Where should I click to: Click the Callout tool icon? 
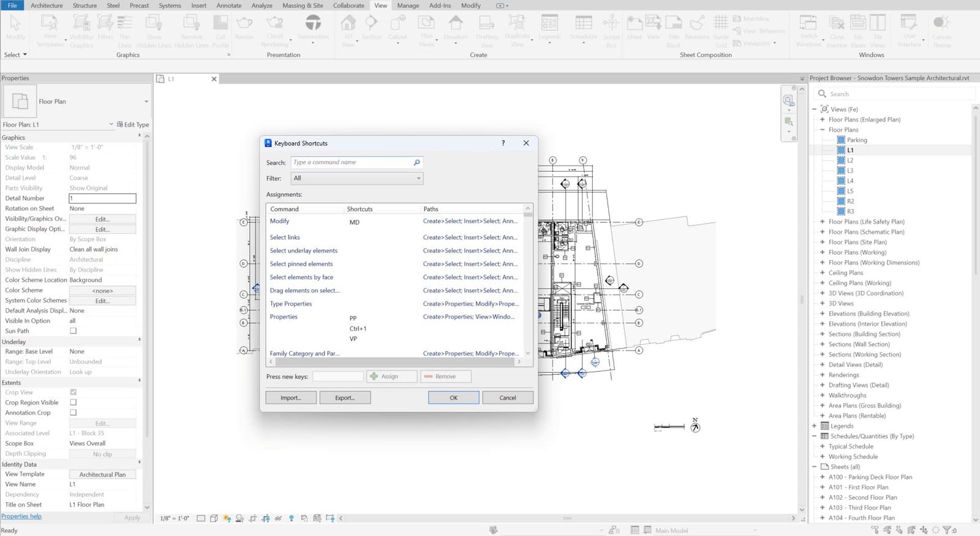(398, 23)
